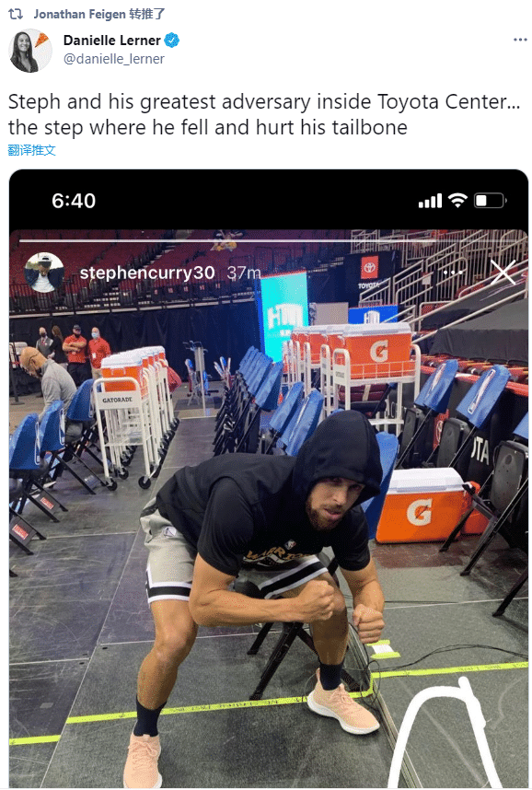Screen dimensions: 532x790
Task: Click the 6:40 clock time
Action: [x=74, y=201]
